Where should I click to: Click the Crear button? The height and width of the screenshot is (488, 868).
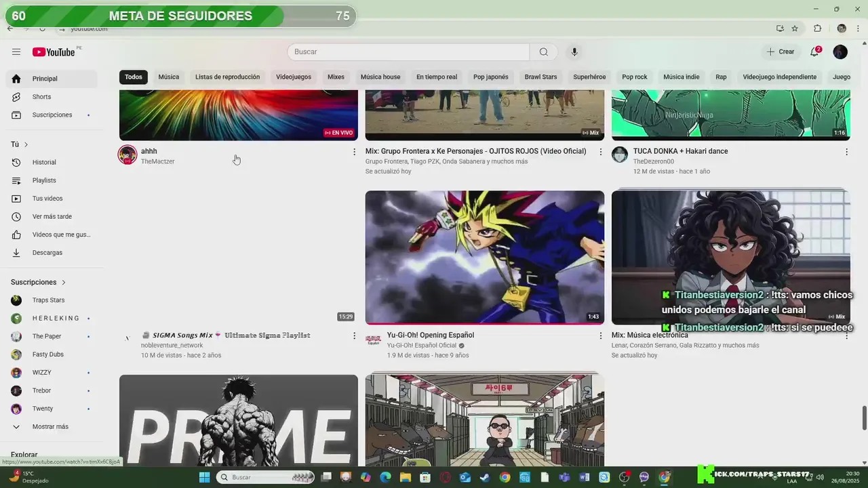781,52
